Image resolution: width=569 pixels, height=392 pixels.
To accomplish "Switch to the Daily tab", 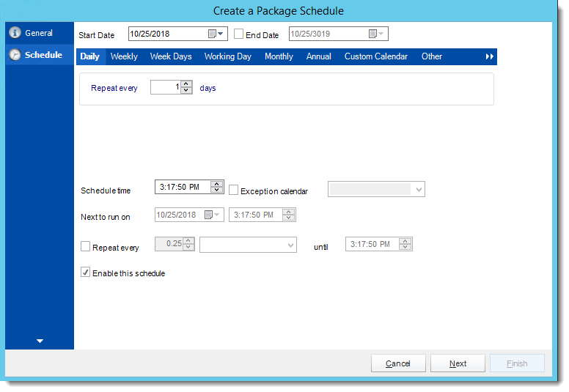I will (89, 56).
